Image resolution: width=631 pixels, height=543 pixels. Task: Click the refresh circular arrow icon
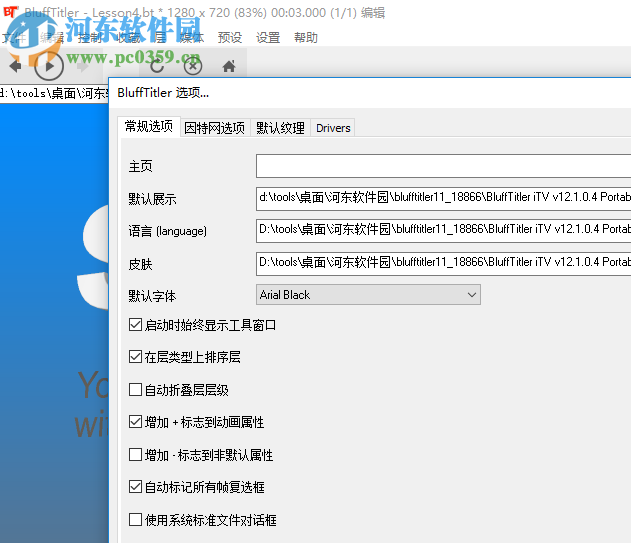(157, 66)
